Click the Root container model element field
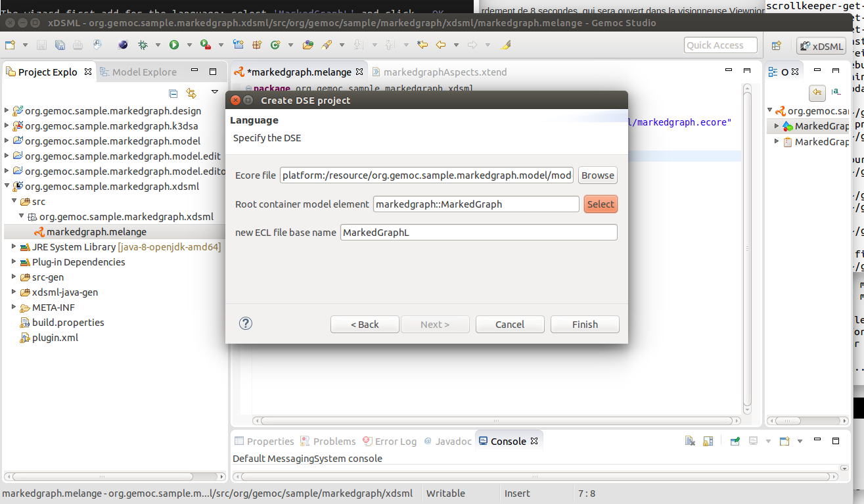Image resolution: width=864 pixels, height=504 pixels. pyautogui.click(x=476, y=204)
